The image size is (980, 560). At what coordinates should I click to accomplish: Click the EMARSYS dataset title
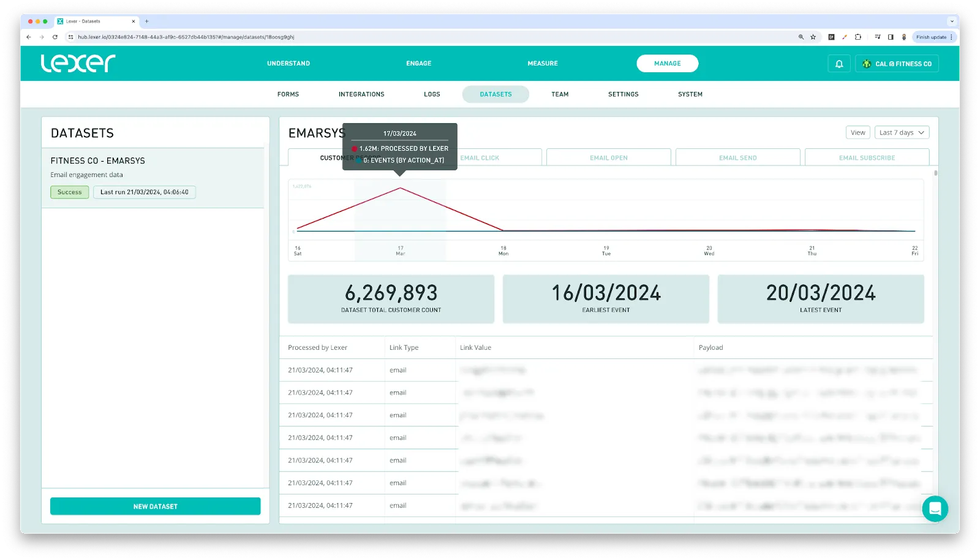[317, 133]
